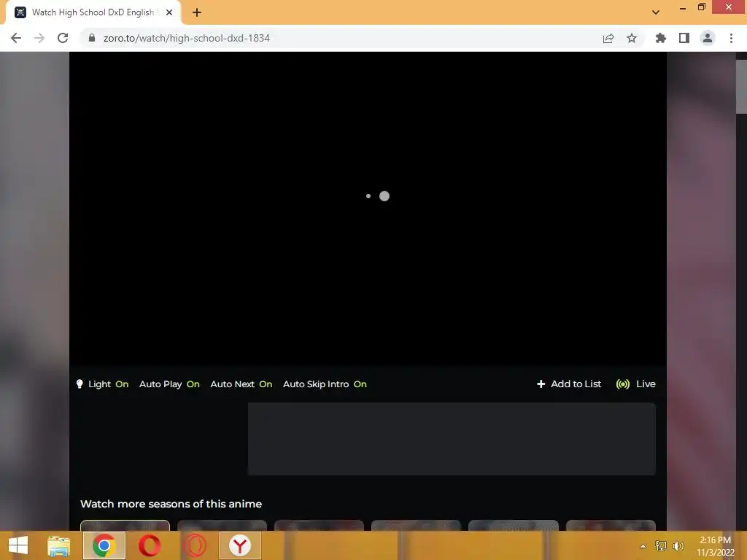Reload the page with the refresh icon

(63, 38)
